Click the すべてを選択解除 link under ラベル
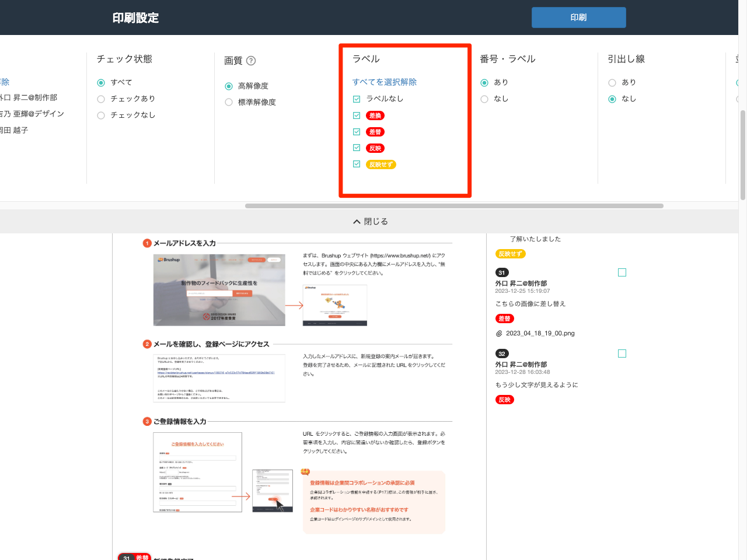 coord(384,82)
